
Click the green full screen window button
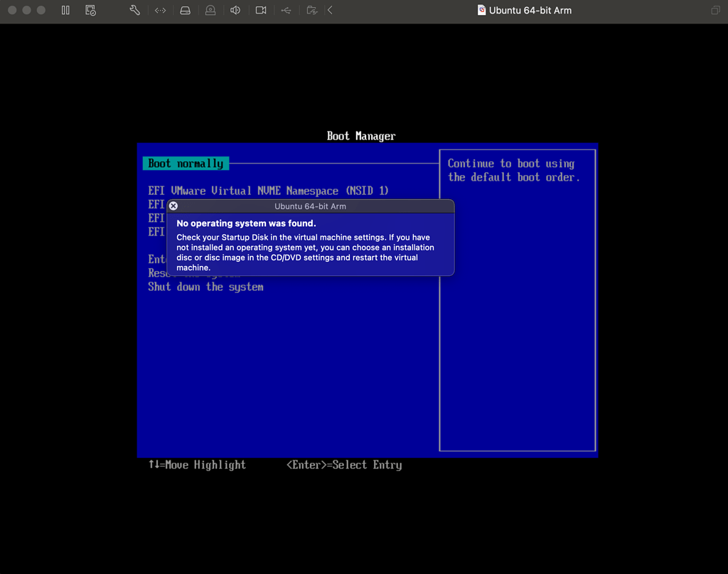pos(41,11)
